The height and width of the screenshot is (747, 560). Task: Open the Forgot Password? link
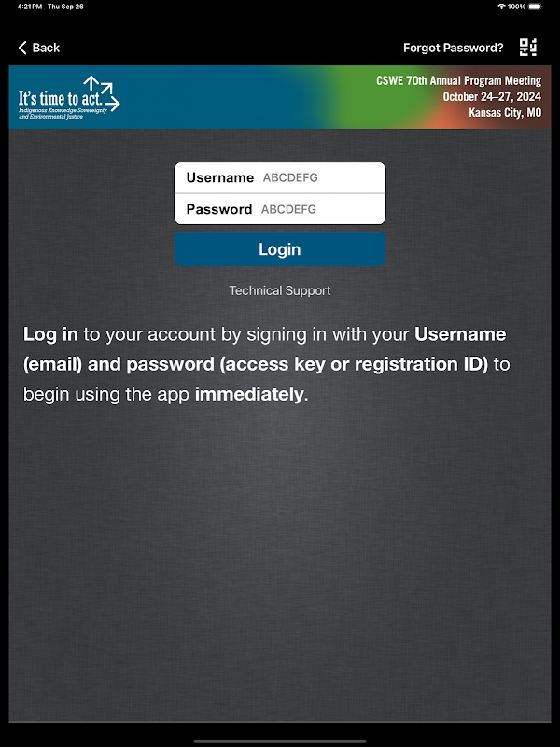[454, 48]
